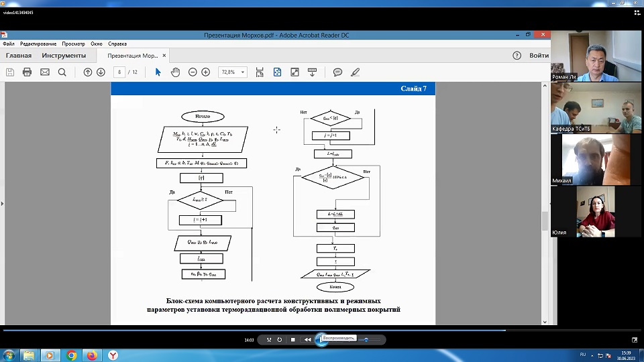
Task: Choose the Hand pan tool
Action: point(175,72)
